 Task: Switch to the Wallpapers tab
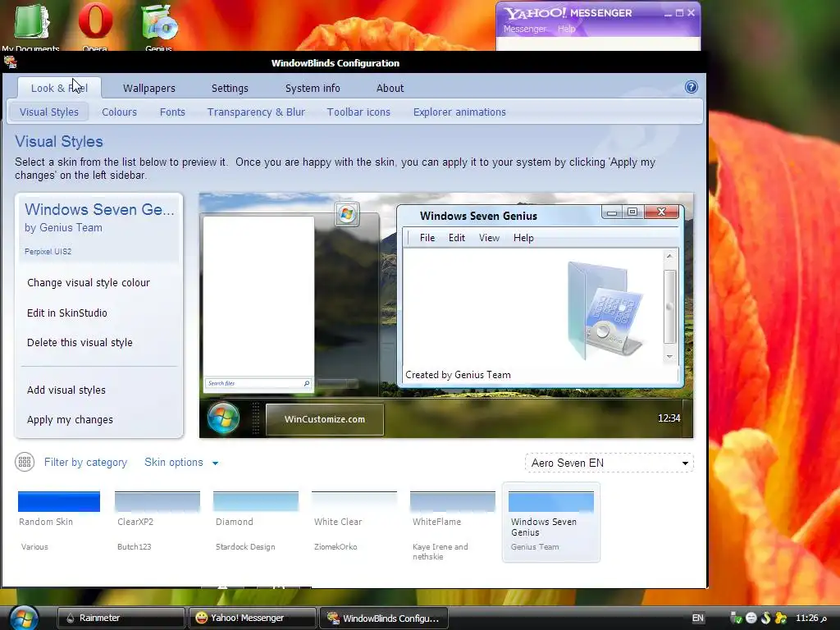(x=149, y=88)
